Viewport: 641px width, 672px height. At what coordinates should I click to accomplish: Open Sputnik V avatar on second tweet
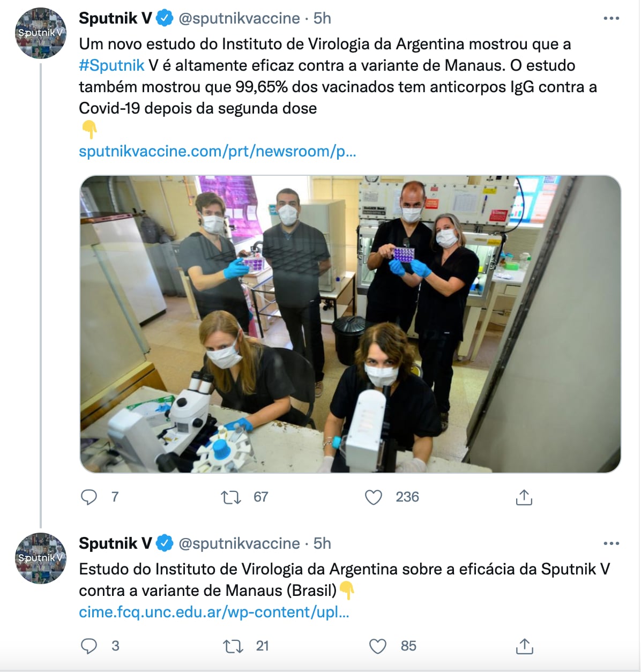41,558
